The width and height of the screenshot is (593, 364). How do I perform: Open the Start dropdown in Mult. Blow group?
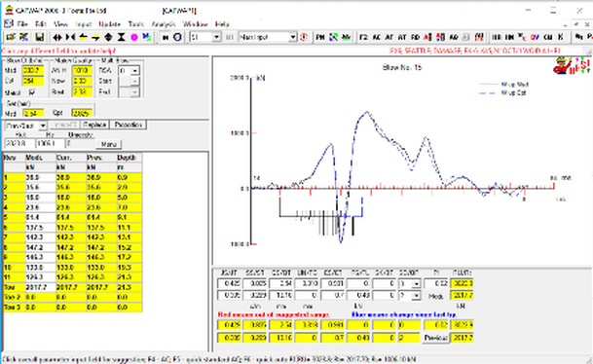pos(135,81)
